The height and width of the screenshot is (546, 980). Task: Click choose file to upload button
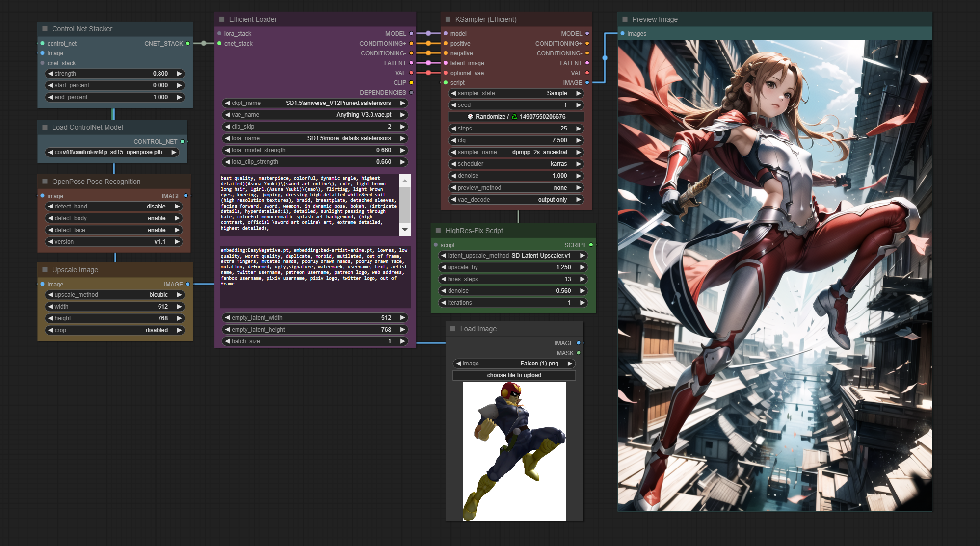(514, 375)
